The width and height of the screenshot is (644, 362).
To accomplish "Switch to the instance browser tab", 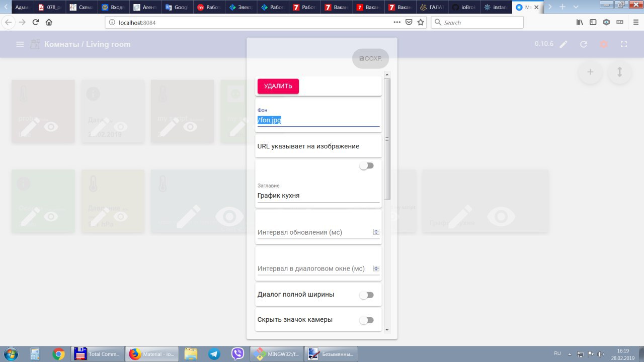I will (x=496, y=7).
